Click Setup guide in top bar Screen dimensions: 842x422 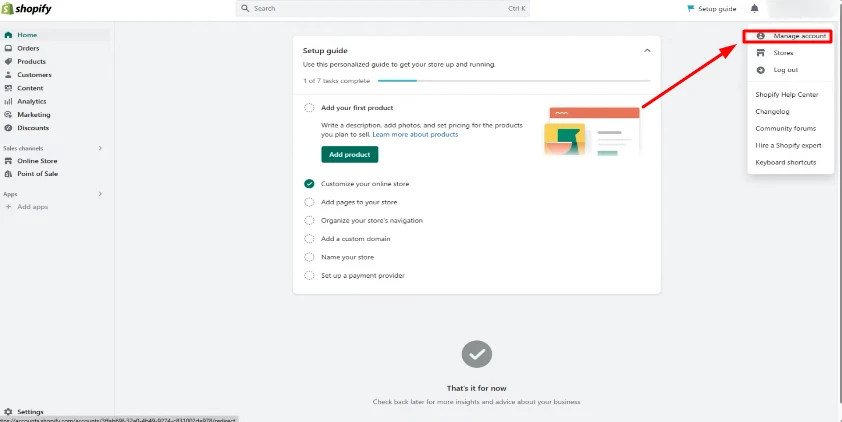tap(712, 9)
